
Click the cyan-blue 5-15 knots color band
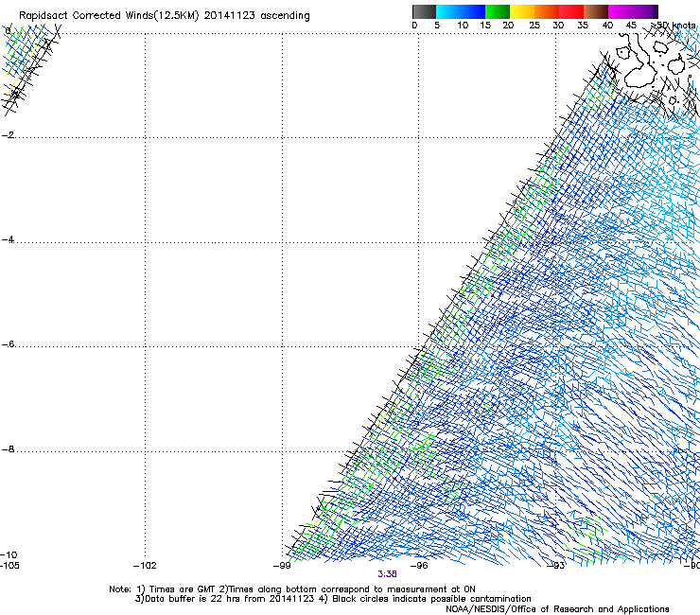click(x=461, y=11)
